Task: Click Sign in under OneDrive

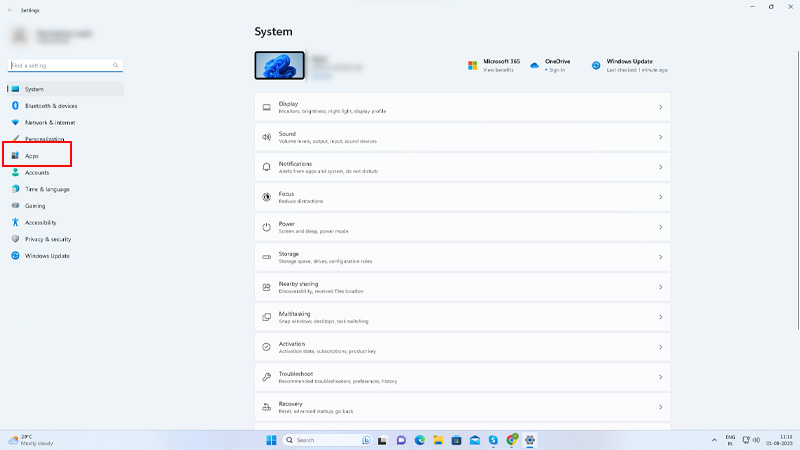Action: (557, 70)
